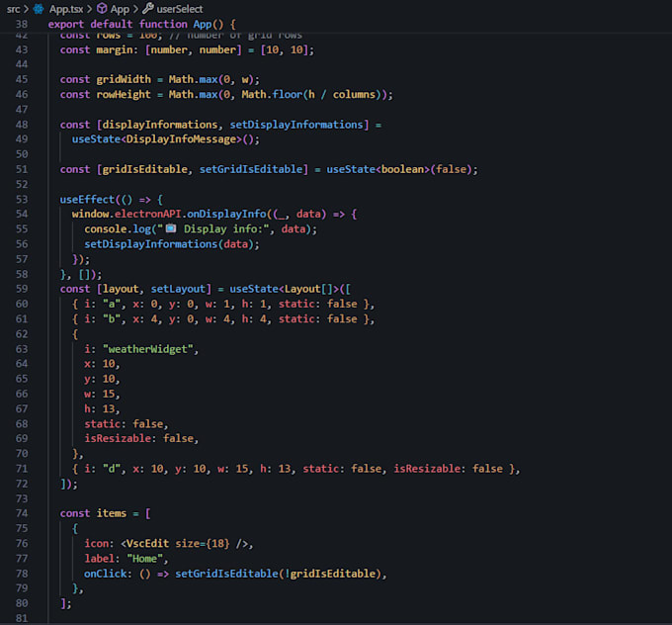This screenshot has width=672, height=625.
Task: Open the userSelect breadcrumb
Action: point(180,9)
